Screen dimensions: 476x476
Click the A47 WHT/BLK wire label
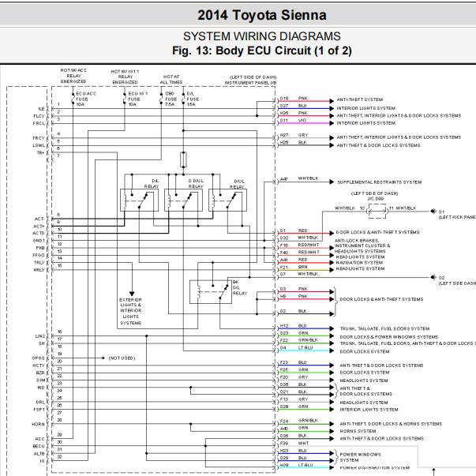coord(299,179)
